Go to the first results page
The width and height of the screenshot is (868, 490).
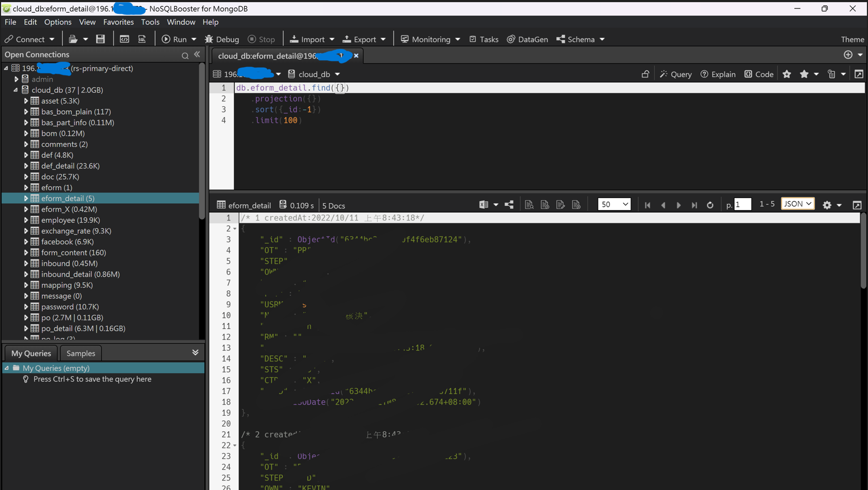[647, 205]
